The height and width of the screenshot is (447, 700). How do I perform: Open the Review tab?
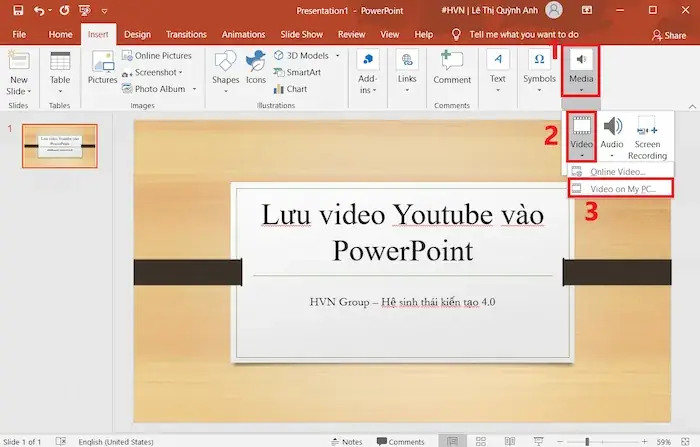[351, 34]
